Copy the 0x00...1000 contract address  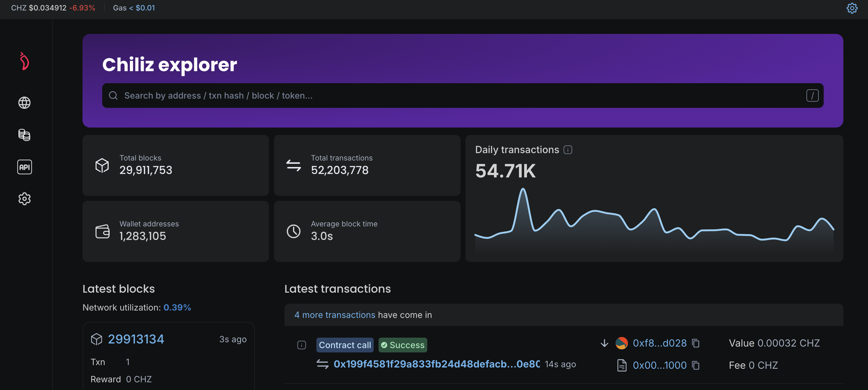(696, 365)
